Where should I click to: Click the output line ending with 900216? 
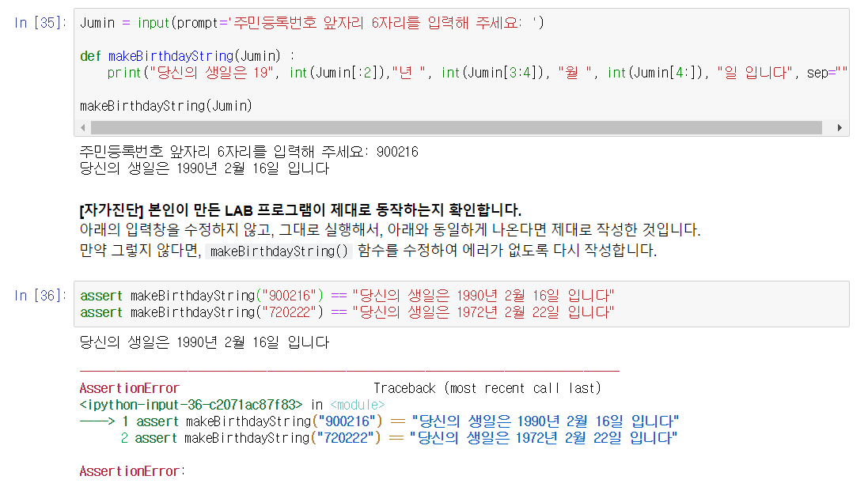[x=249, y=152]
